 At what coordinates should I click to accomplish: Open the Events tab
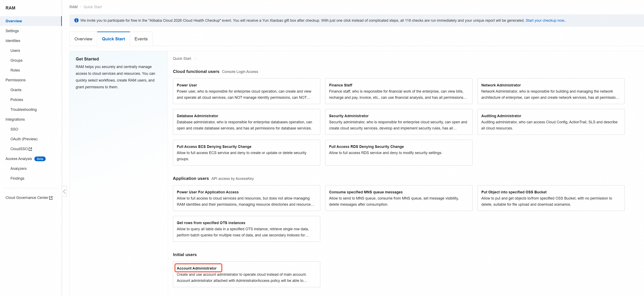pyautogui.click(x=141, y=39)
